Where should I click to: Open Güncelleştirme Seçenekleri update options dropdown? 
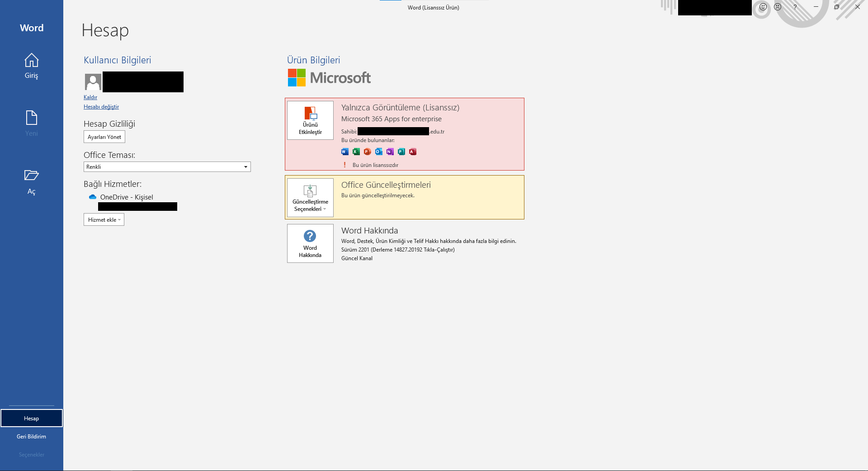pos(310,198)
